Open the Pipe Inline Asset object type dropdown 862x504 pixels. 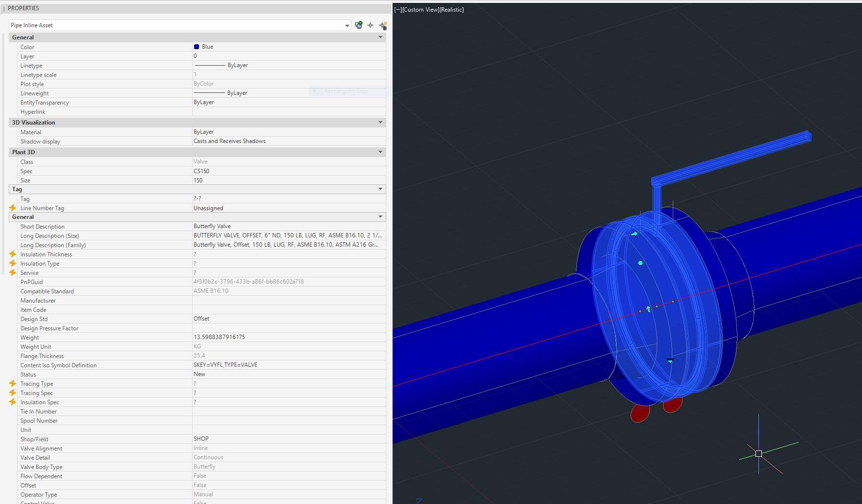point(347,26)
